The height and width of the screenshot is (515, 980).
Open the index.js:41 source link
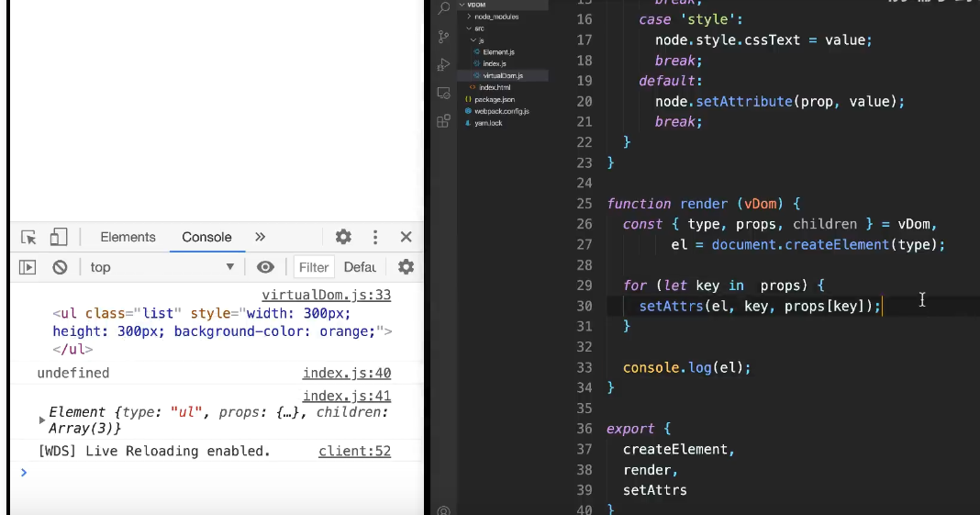tap(347, 397)
